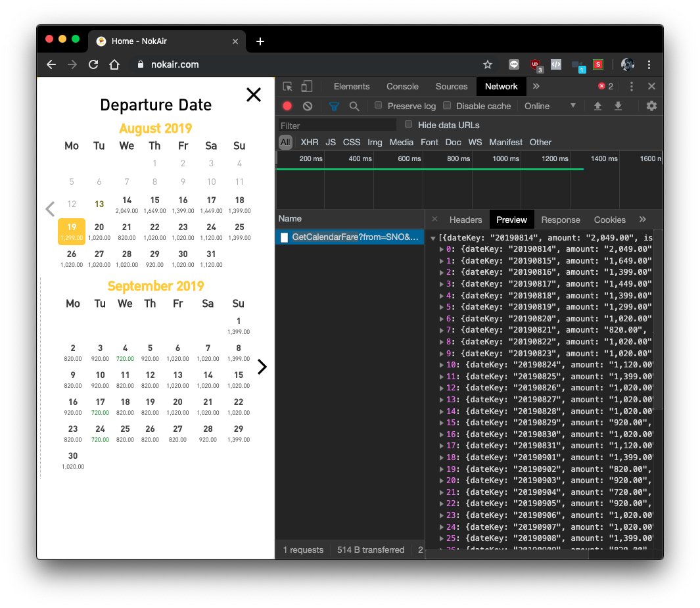This screenshot has width=700, height=608.
Task: Open the Cookies tab
Action: click(609, 220)
